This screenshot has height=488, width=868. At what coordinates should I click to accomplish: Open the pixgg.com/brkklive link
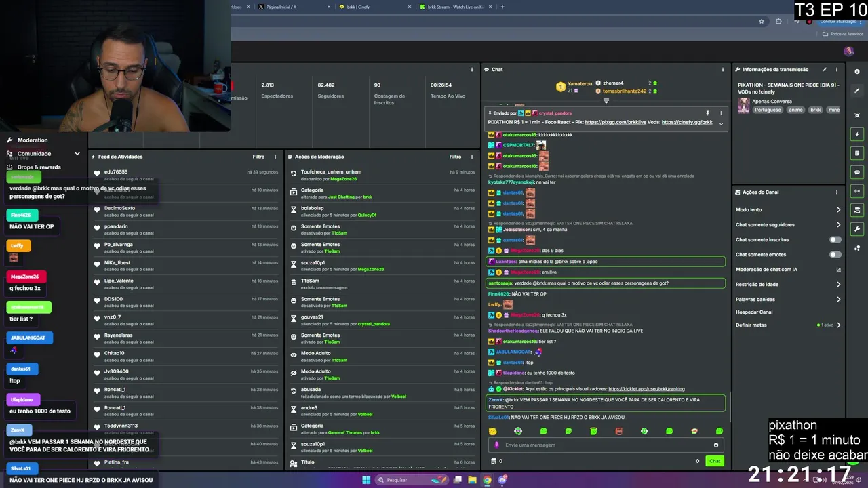point(614,122)
